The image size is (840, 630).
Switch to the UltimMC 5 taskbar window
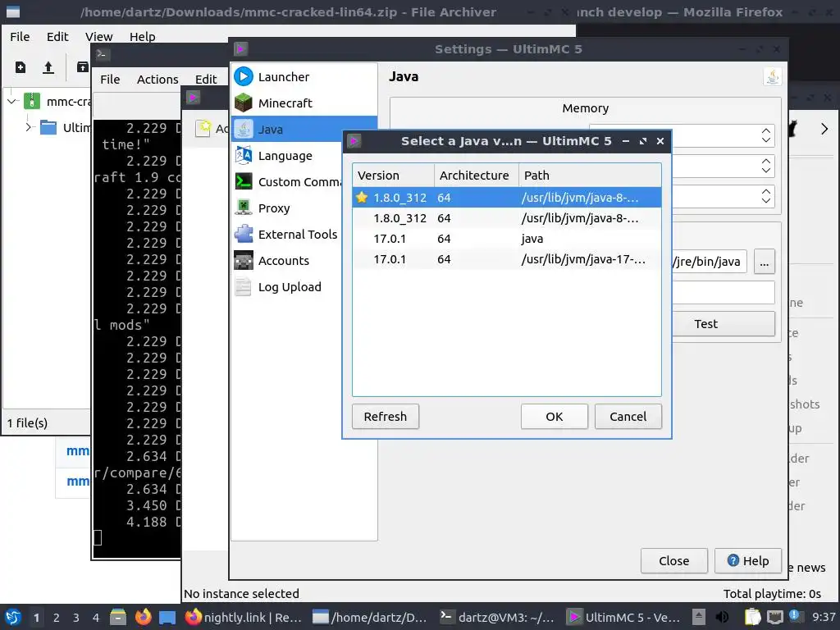click(624, 617)
